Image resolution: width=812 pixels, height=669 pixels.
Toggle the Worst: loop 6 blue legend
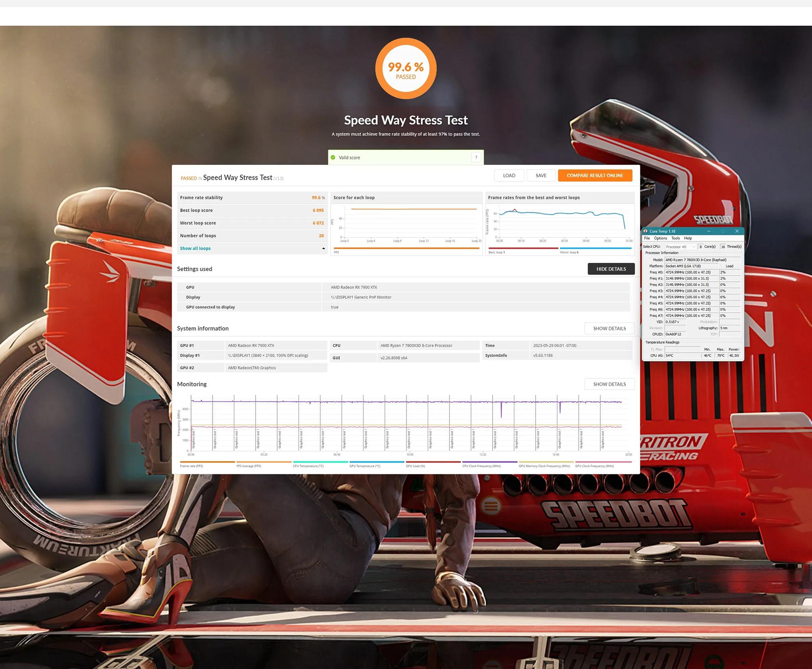point(596,250)
